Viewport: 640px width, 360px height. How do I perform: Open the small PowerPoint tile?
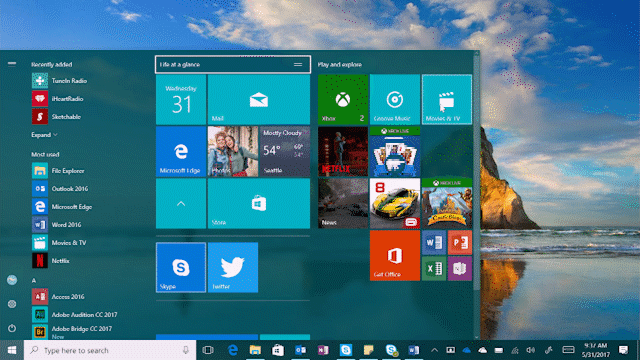pos(460,242)
